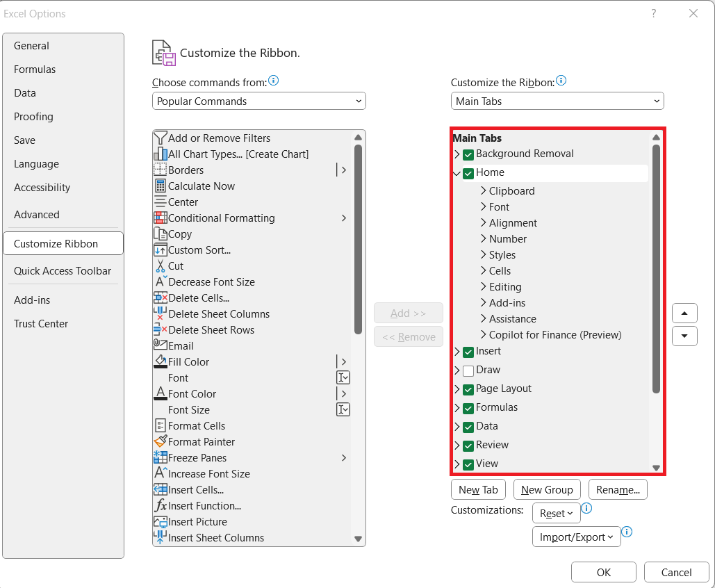Click the Insert Cells icon
Screen dimensions: 715x588
coord(160,489)
